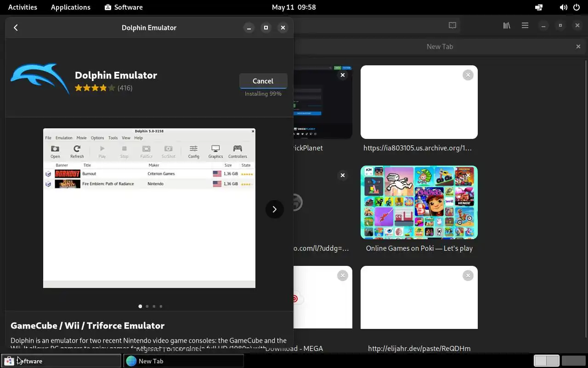Click the GameCube / Wii / Triforce heading

coord(87,326)
